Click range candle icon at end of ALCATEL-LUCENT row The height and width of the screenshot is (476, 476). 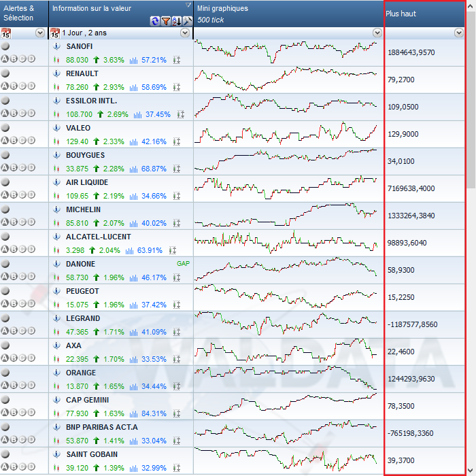tap(173, 250)
